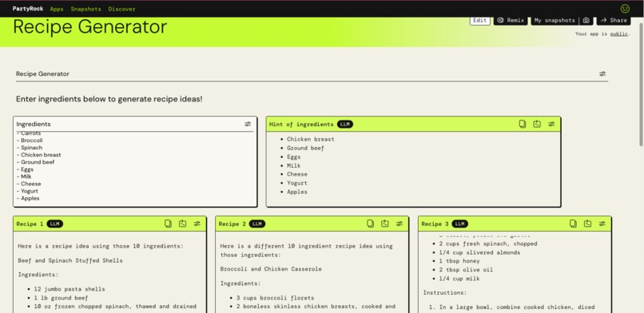Click '1 tbsp honey' in Recipe 3
Viewport: 644px width, 313px height.
point(459,261)
